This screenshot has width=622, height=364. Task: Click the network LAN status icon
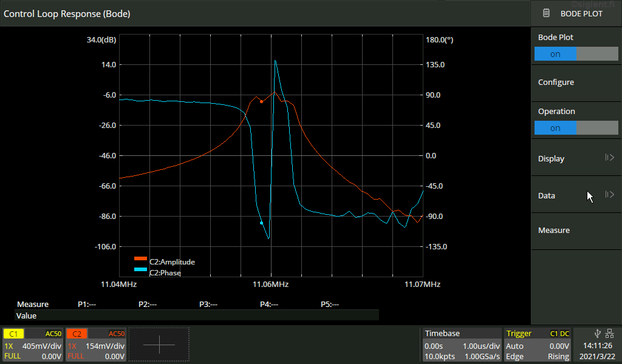point(610,333)
